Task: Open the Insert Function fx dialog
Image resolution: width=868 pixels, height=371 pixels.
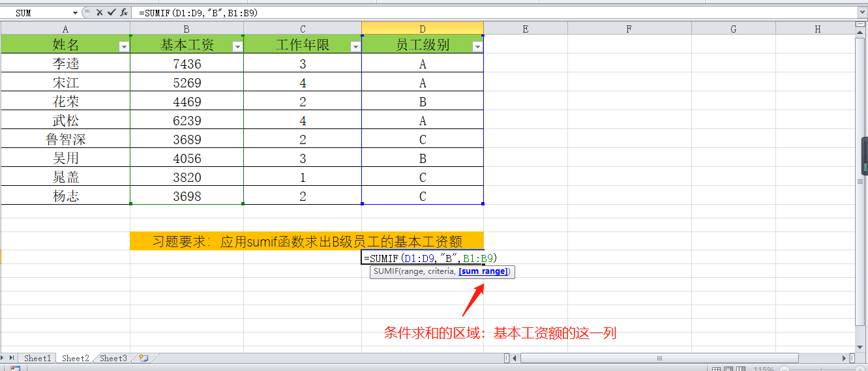Action: coord(123,12)
